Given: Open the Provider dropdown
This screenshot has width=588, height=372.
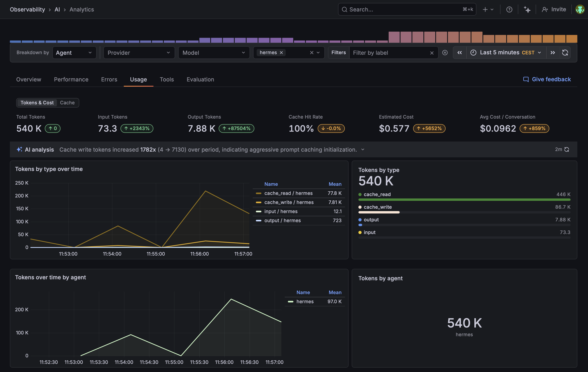Looking at the screenshot, I should coord(139,53).
